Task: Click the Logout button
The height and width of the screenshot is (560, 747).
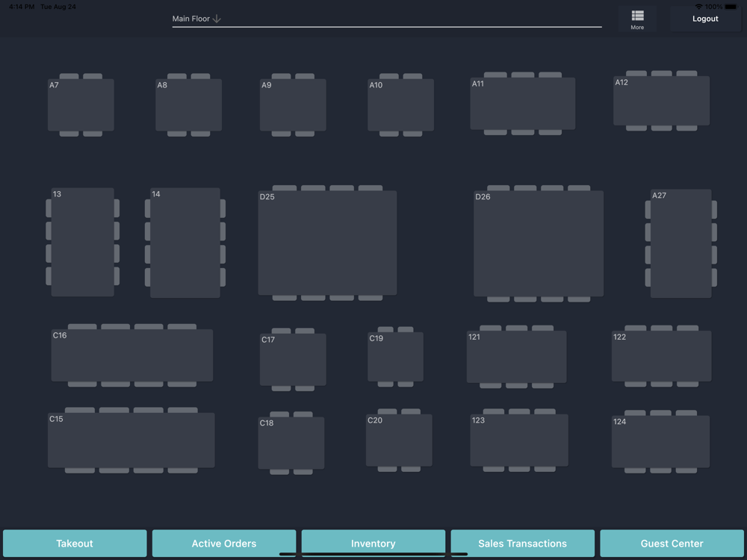Action: [705, 19]
